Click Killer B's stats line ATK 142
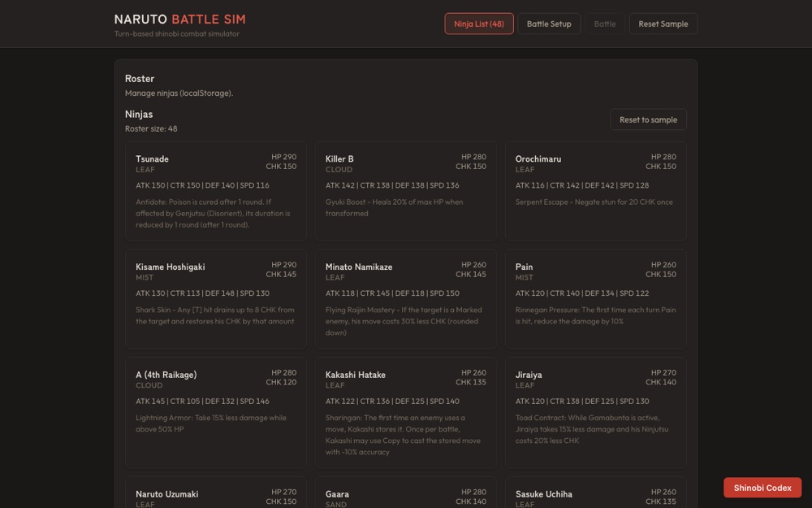Viewport: 812px width, 508px height. coord(392,185)
